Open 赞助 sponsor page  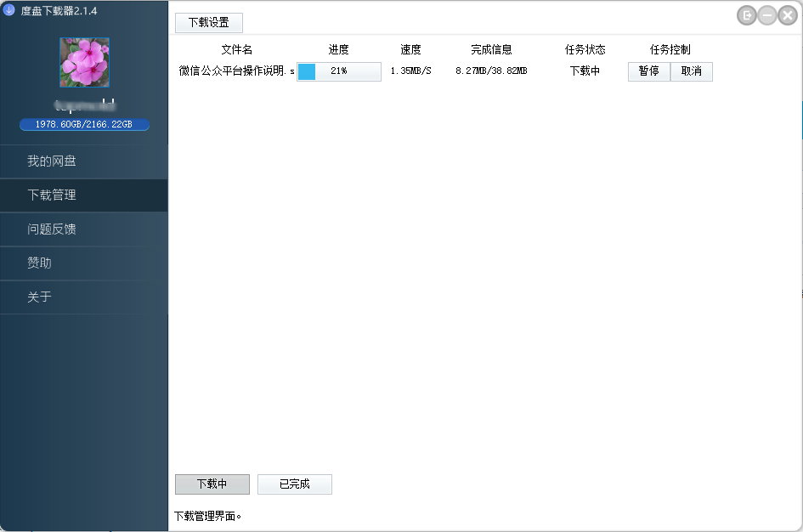tap(84, 263)
